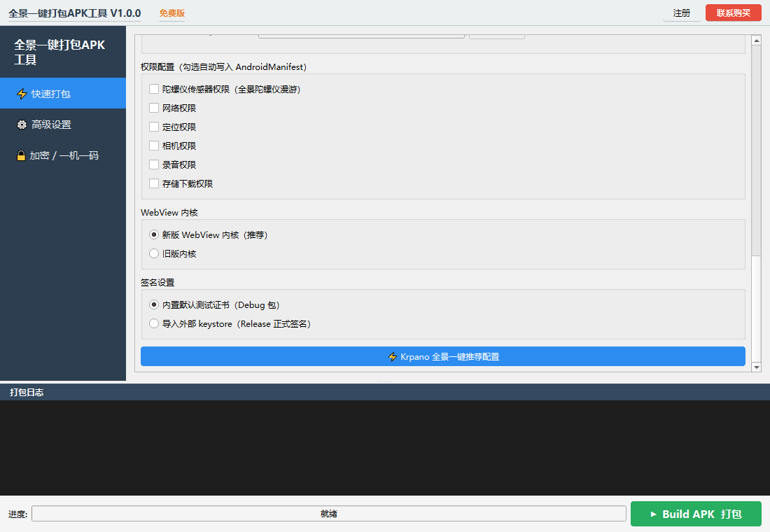Click the WebView 内核 section label
Screen dimensions: 770x532
[x=169, y=212]
